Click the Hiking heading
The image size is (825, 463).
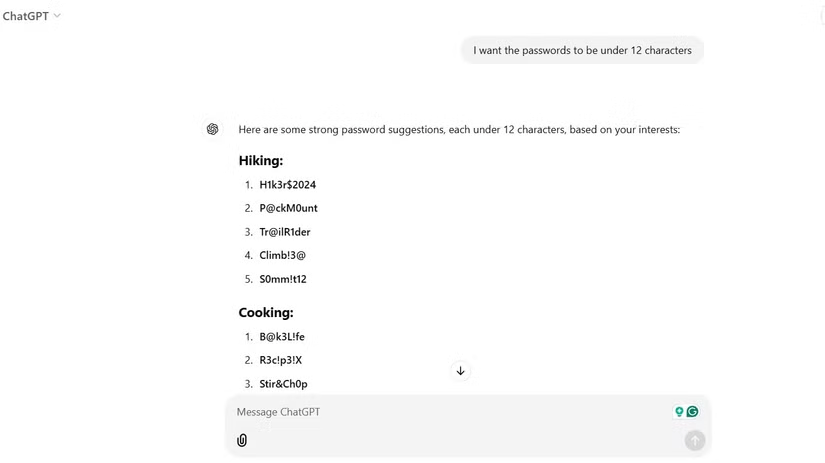[261, 160]
